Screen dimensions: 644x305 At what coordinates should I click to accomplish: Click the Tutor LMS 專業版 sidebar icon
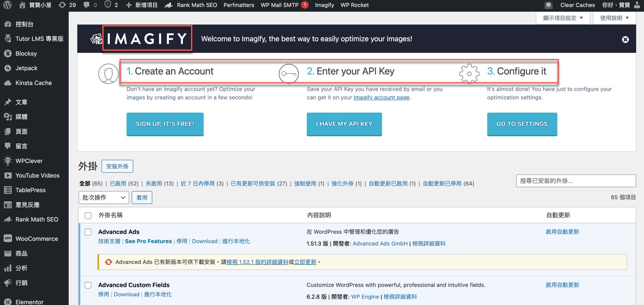(x=8, y=39)
